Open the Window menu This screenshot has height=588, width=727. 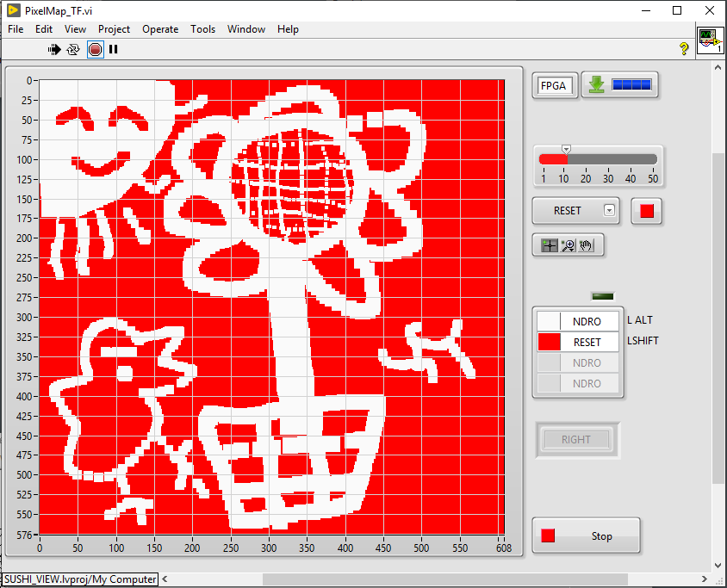coord(245,29)
